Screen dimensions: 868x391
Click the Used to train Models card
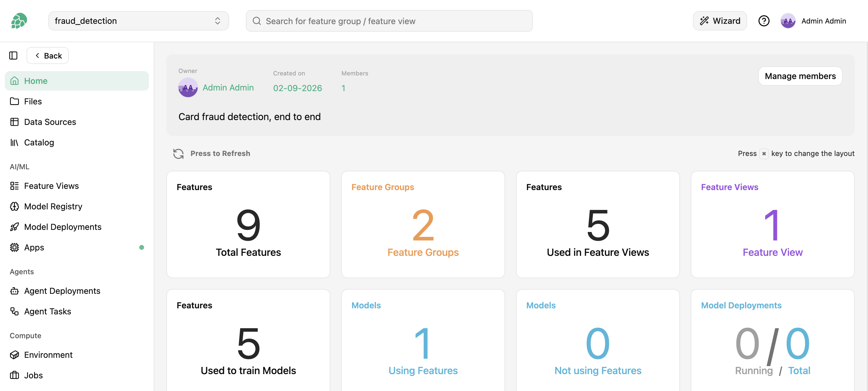(x=248, y=340)
